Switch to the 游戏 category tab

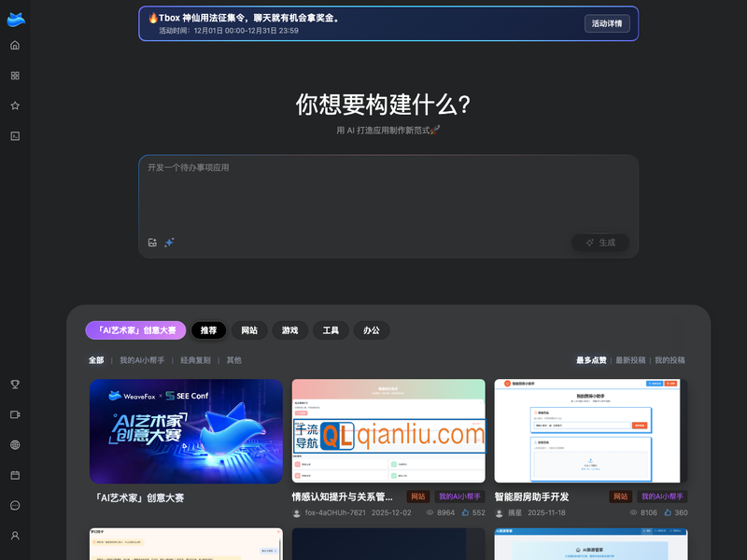point(290,330)
